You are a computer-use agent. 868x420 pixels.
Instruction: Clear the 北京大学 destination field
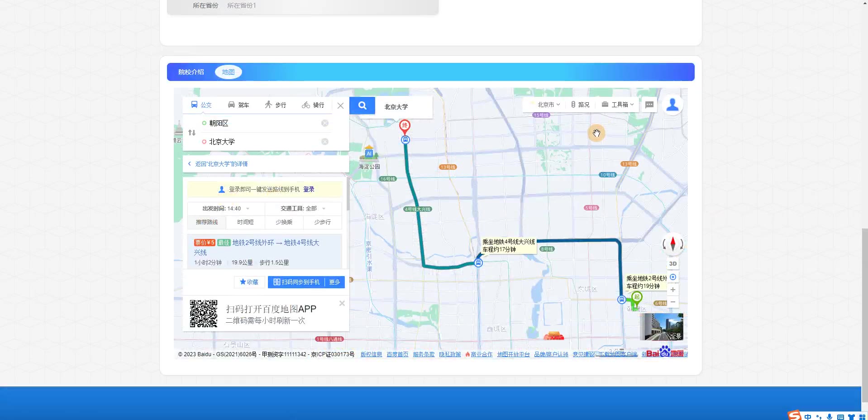click(x=325, y=142)
